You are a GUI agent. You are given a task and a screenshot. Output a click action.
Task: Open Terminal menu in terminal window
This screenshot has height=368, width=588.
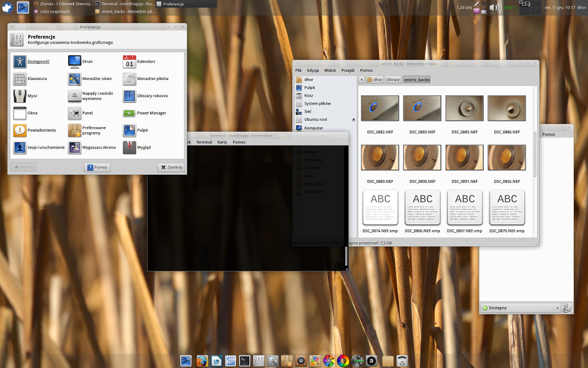tap(204, 143)
